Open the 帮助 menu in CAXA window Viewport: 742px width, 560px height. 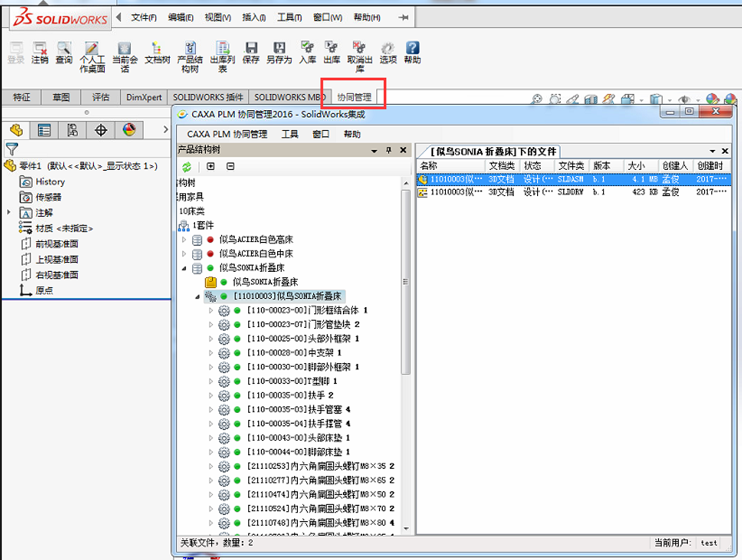352,134
